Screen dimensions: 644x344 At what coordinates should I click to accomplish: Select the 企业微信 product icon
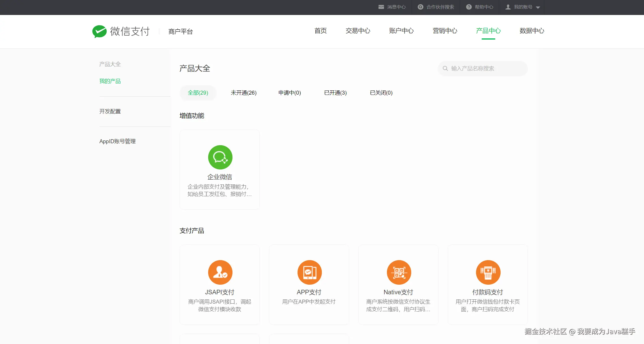(220, 157)
